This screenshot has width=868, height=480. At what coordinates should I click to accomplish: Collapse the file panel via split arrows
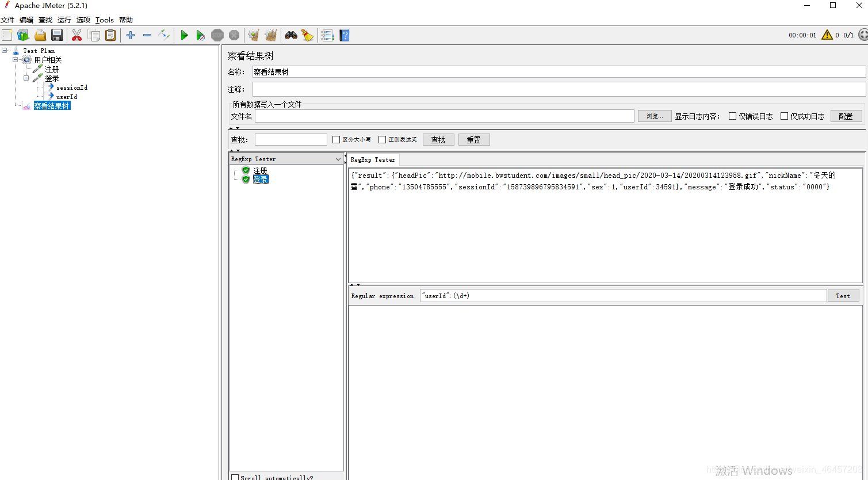tap(234, 128)
